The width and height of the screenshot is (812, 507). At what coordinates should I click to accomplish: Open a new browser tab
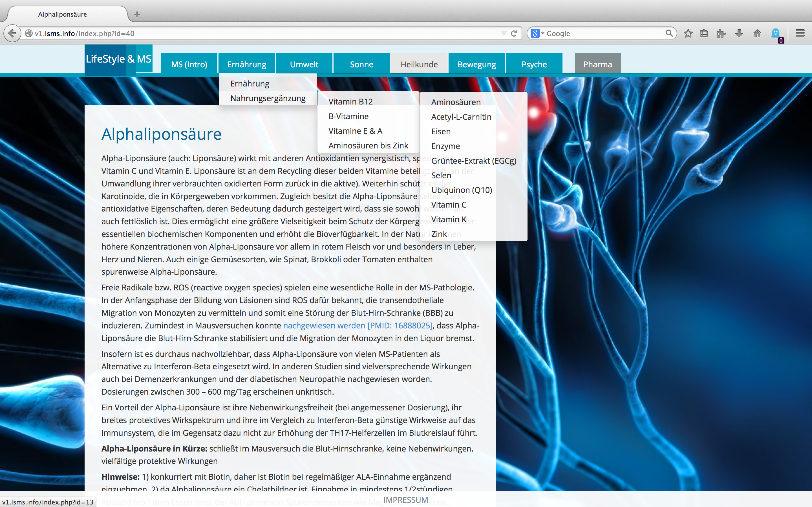[x=137, y=14]
